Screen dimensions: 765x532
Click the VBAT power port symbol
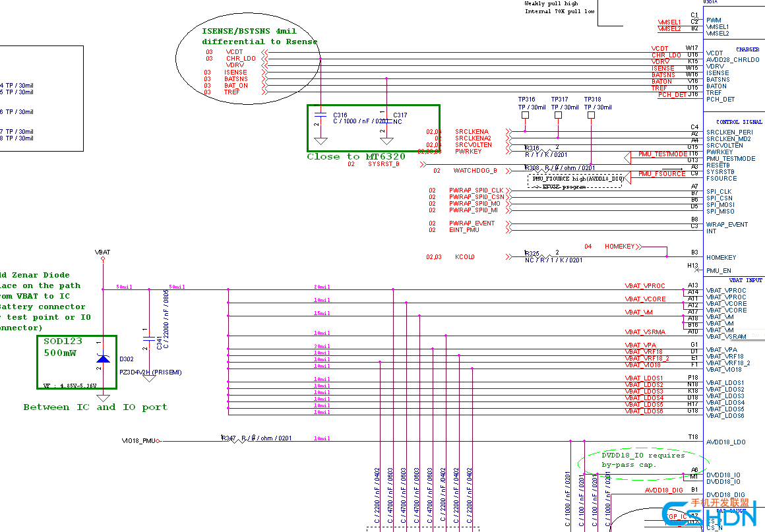[x=103, y=258]
